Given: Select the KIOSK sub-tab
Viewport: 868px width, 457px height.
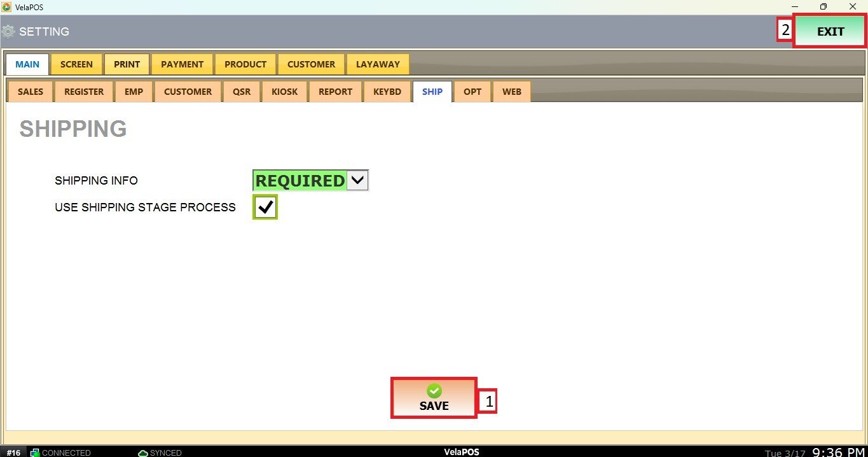Looking at the screenshot, I should tap(284, 92).
